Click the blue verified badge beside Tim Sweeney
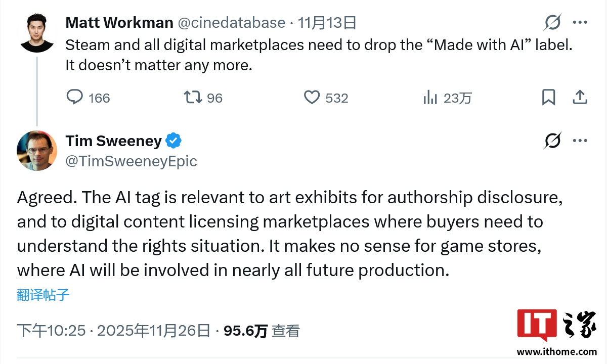The height and width of the screenshot is (364, 607). tap(172, 141)
